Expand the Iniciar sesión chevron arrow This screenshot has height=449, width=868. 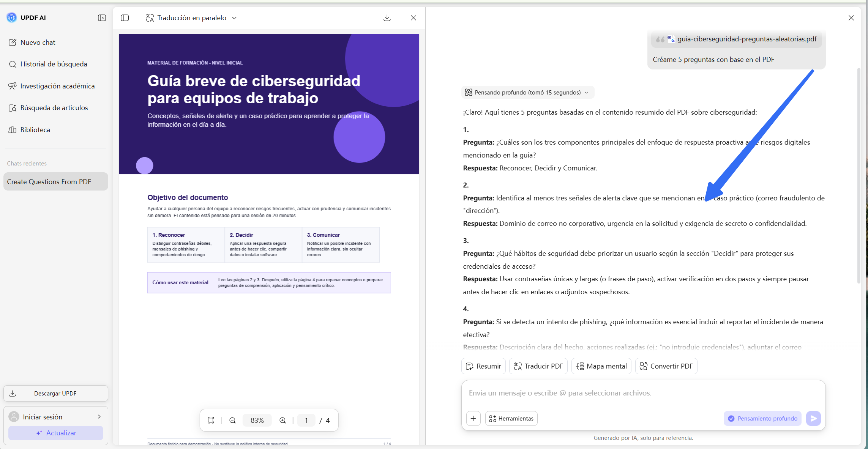click(99, 417)
